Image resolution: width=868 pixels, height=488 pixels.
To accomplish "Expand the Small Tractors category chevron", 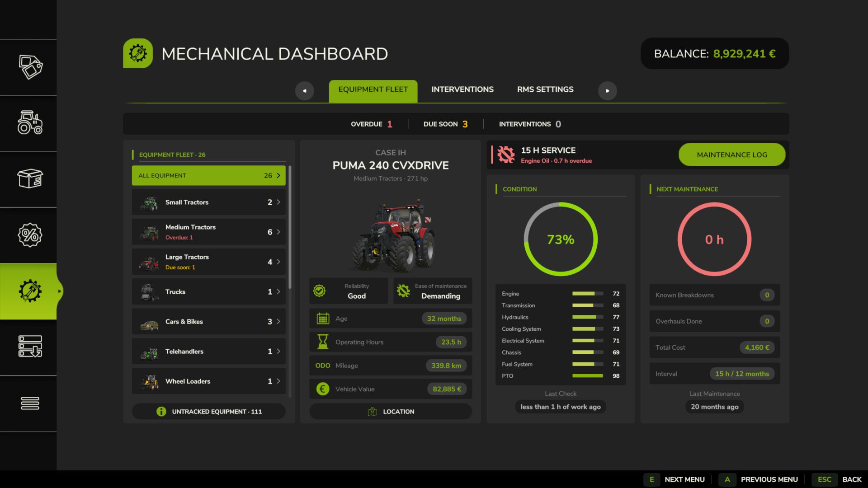I will pyautogui.click(x=278, y=202).
